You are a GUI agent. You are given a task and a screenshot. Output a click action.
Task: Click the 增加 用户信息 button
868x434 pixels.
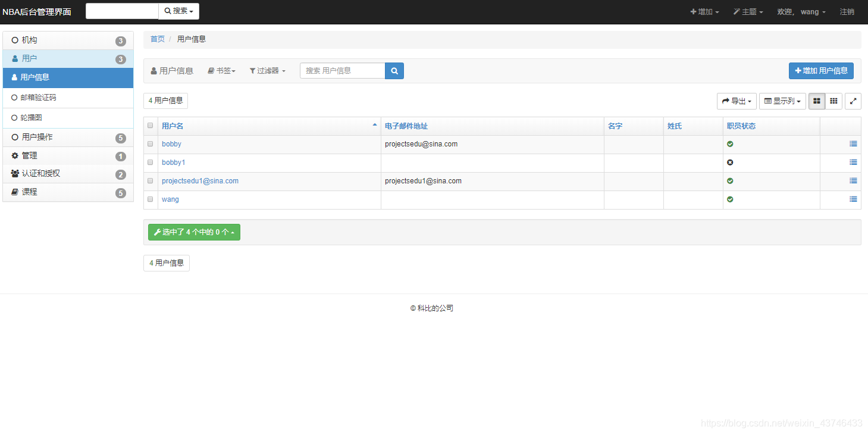821,71
